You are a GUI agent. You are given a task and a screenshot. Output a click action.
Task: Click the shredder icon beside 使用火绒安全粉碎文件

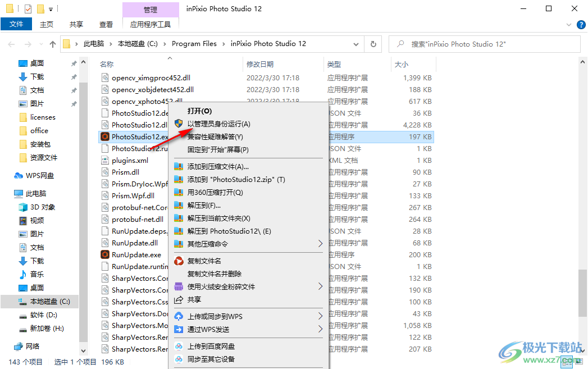point(179,286)
